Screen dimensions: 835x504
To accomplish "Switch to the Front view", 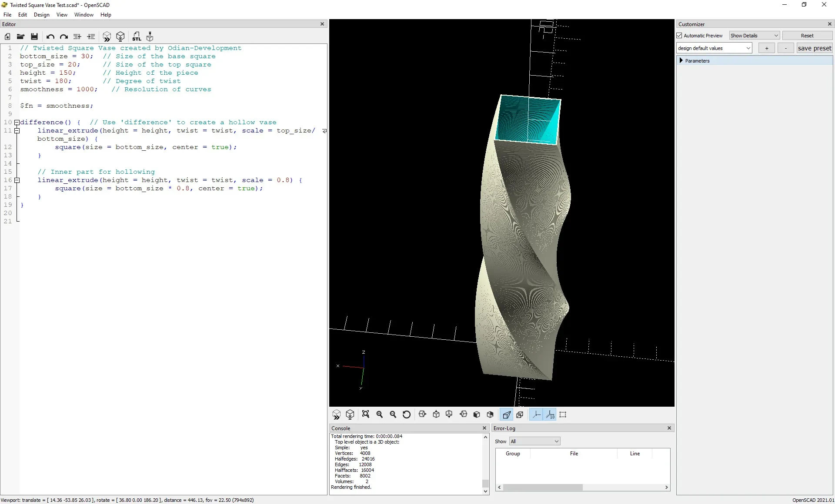I will click(x=477, y=414).
